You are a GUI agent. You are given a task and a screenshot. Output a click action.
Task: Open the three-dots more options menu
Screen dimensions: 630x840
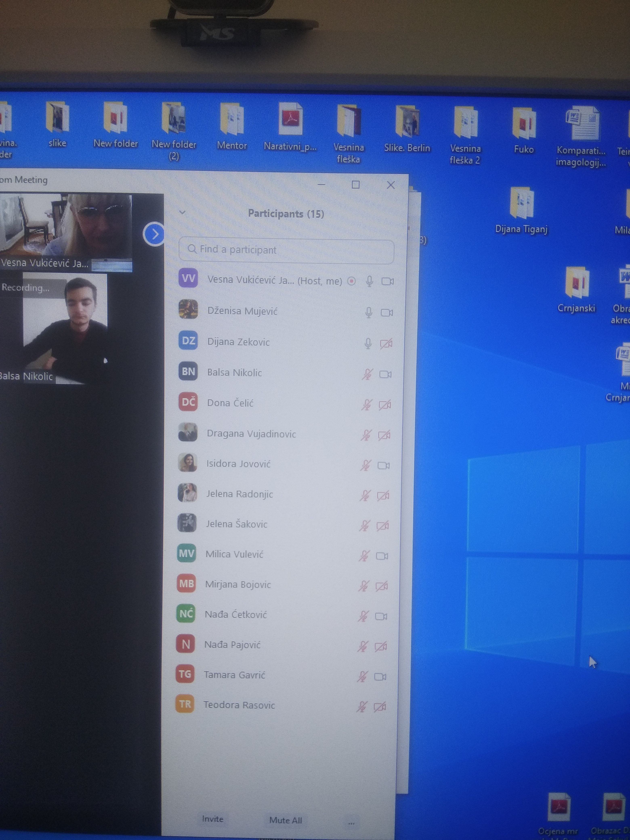[351, 823]
